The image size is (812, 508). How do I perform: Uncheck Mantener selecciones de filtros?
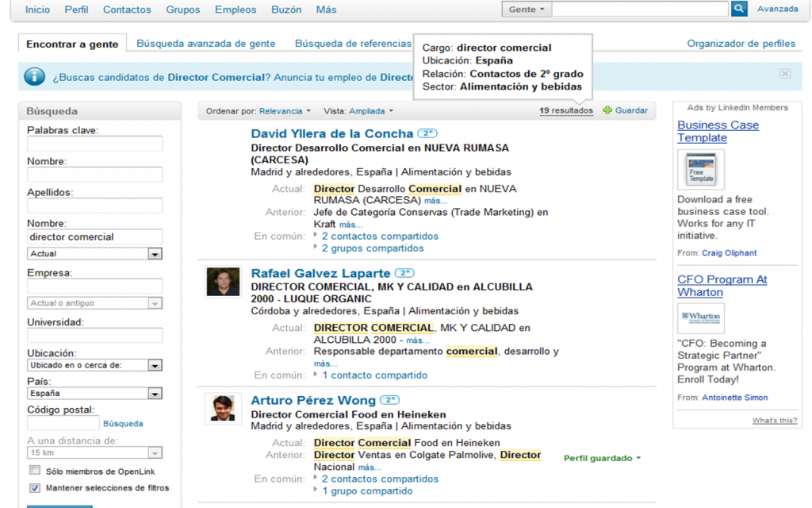pos(35,487)
